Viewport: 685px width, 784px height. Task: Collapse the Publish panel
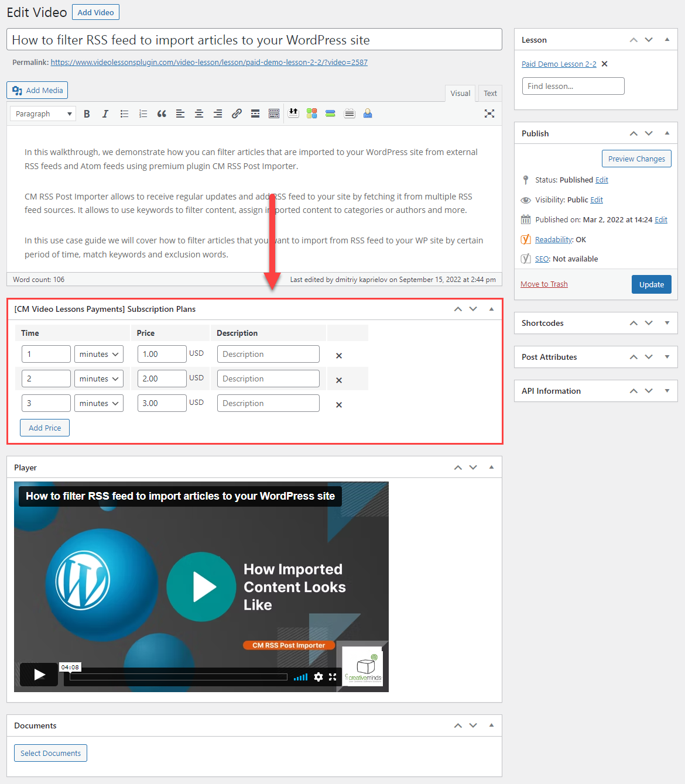click(x=667, y=133)
